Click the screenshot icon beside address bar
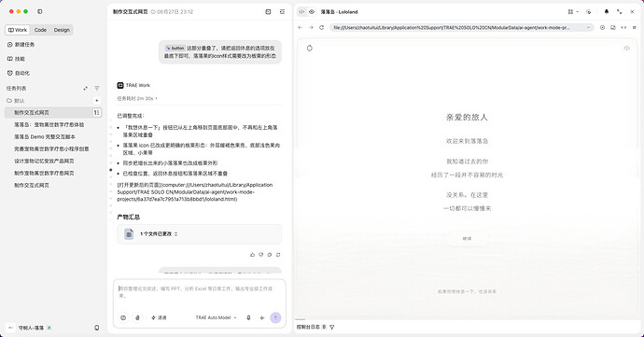Image resolution: width=644 pixels, height=337 pixels. click(x=613, y=27)
